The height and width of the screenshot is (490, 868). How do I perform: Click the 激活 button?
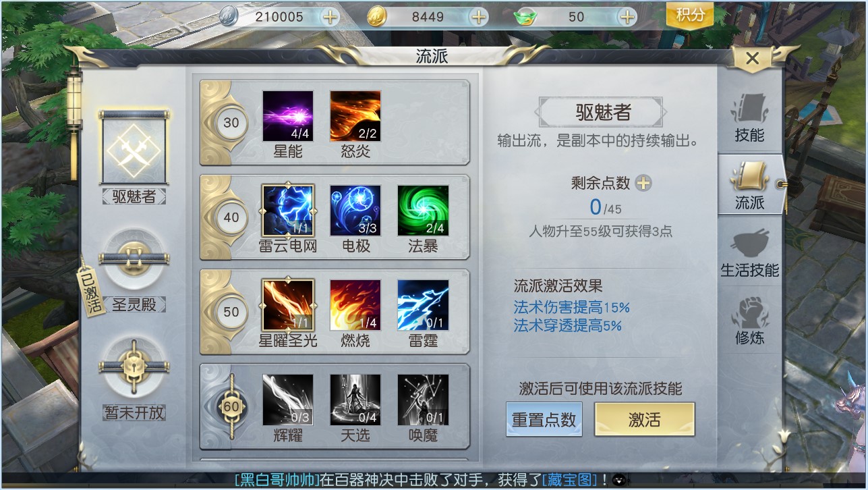click(644, 420)
